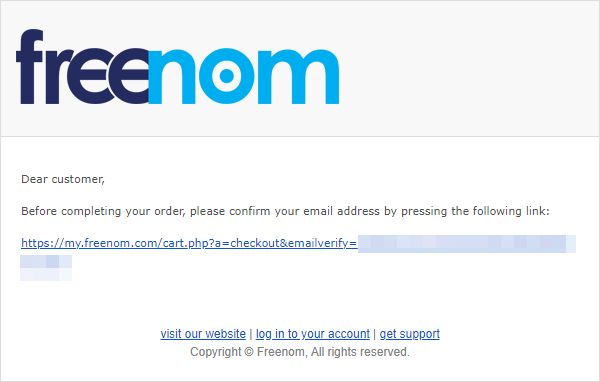Follow the 'visit our website' link
Viewport: 600px width, 382px height.
pos(203,334)
